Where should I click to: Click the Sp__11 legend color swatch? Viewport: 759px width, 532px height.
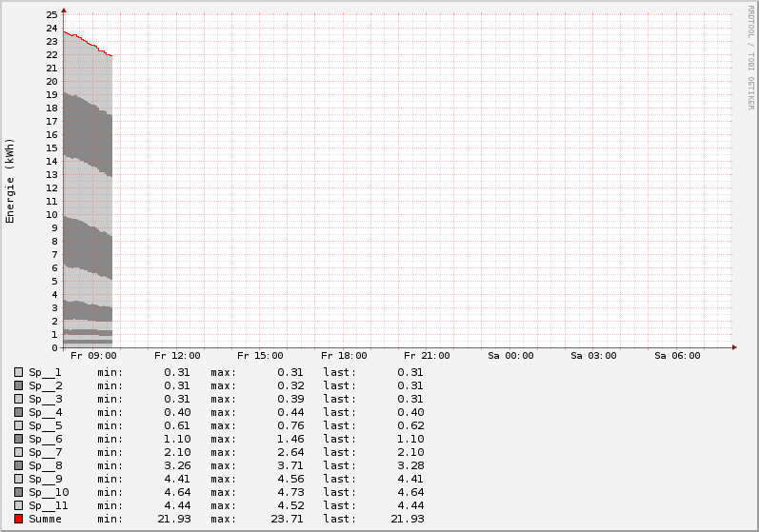pyautogui.click(x=18, y=505)
